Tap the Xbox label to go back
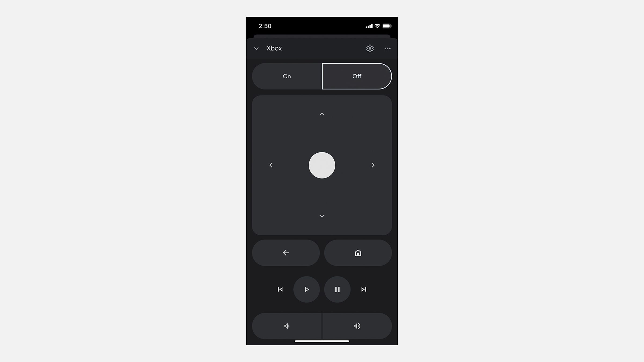This screenshot has height=362, width=644. pos(274,48)
